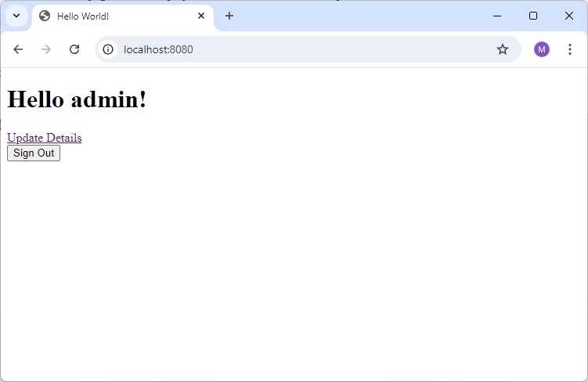Select the Hello World! tab title
This screenshot has width=588, height=382.
click(83, 16)
